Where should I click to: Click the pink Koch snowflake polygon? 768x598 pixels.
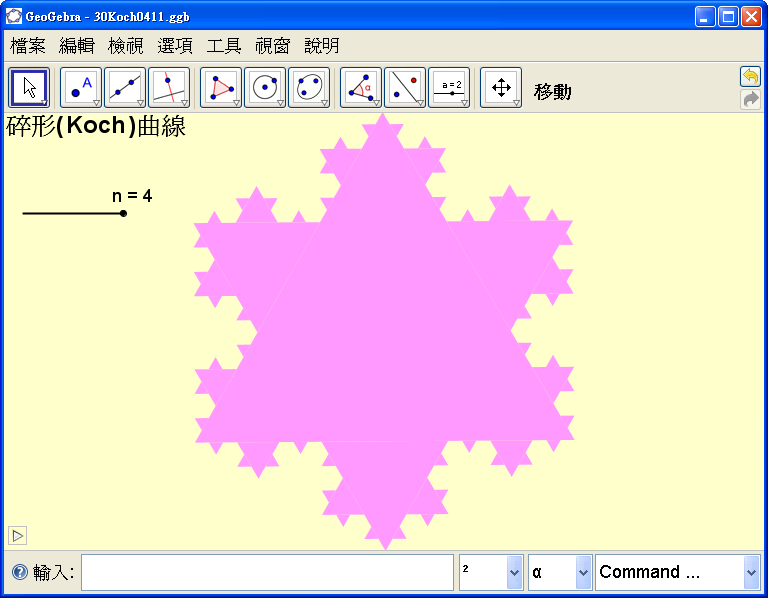coord(384,333)
